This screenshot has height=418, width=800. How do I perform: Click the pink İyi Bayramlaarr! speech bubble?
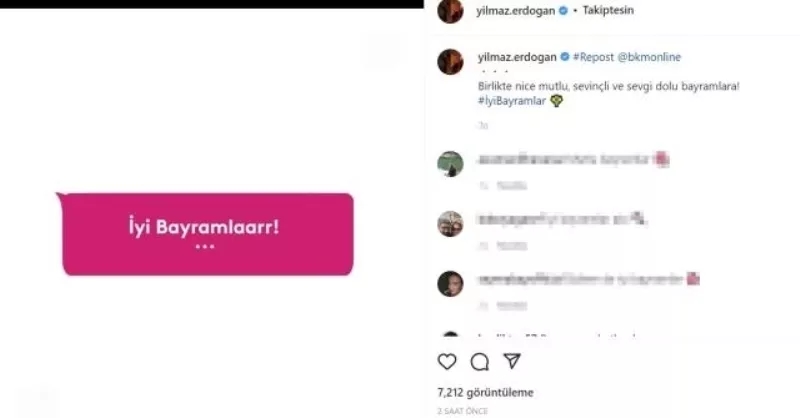205,234
